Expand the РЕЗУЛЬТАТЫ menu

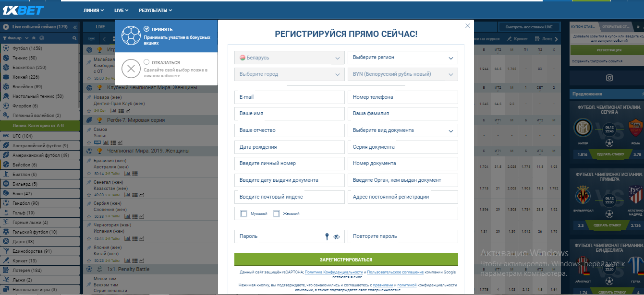click(x=156, y=10)
